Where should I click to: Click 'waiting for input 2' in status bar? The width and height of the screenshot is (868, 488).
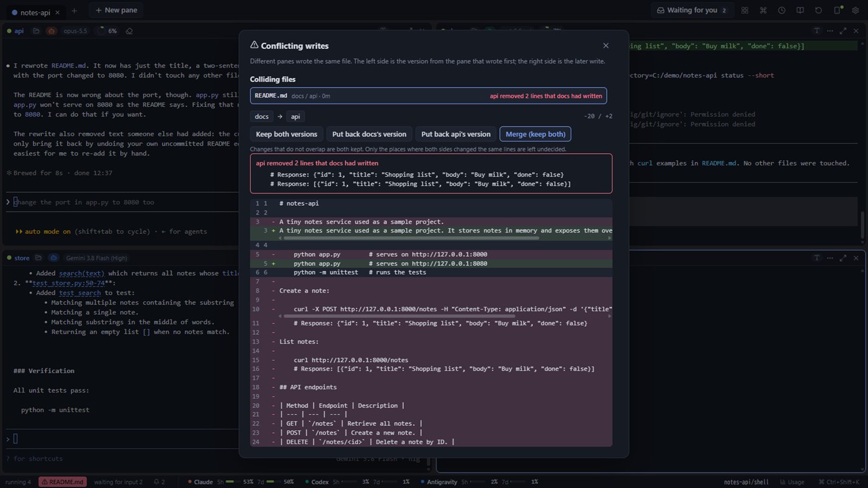coord(118,482)
